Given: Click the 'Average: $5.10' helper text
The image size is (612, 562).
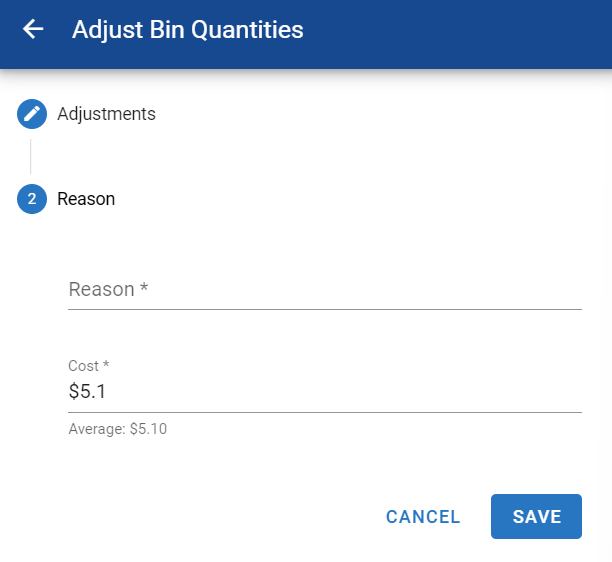Looking at the screenshot, I should (x=117, y=429).
